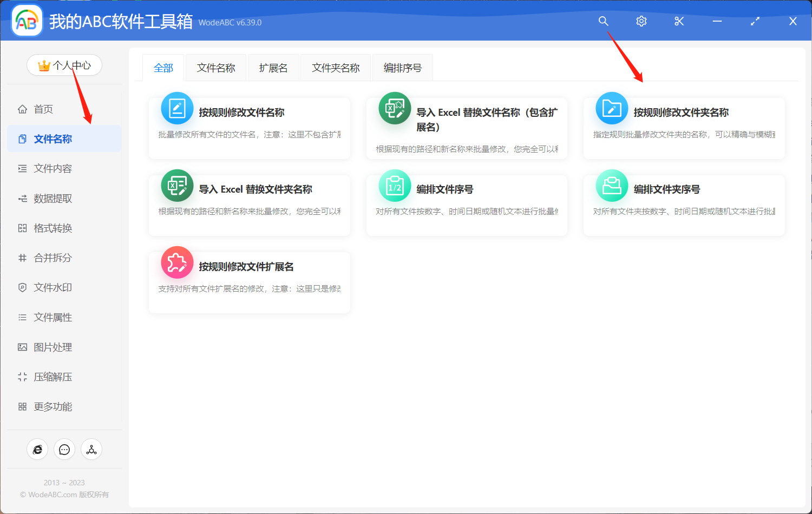The width and height of the screenshot is (812, 514).
Task: Select the 编排序号 tab
Action: tap(402, 67)
